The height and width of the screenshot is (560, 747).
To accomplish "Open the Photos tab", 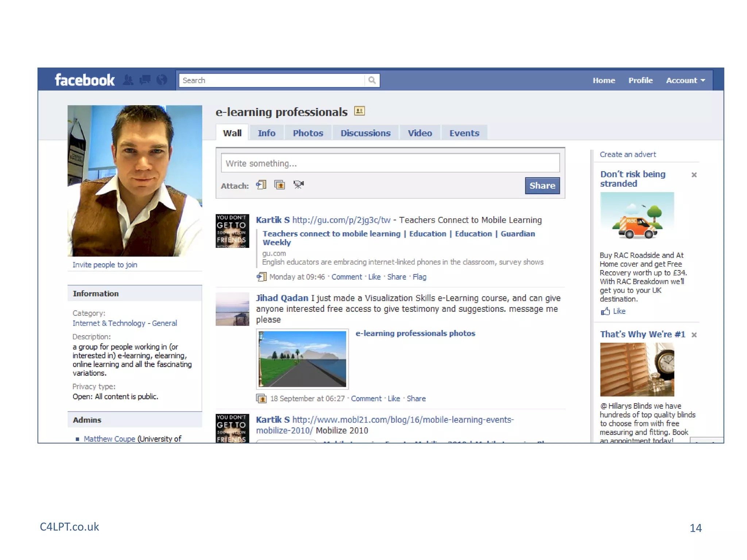I will pyautogui.click(x=308, y=133).
